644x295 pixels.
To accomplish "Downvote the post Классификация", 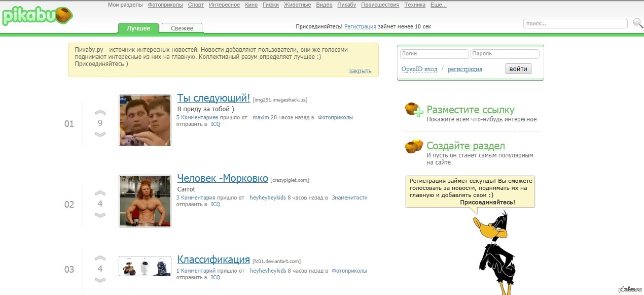I will pos(100,280).
